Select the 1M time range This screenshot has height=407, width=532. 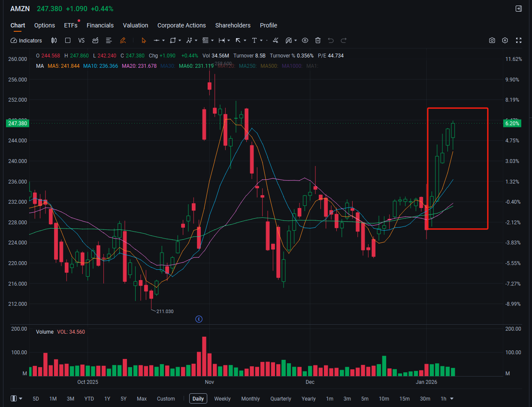[x=53, y=399]
